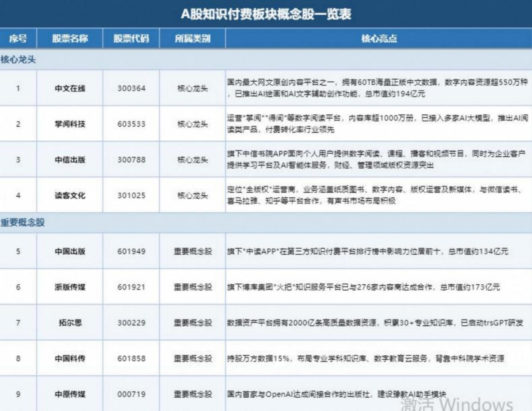Click the 核心亮点 description for 中信出版
Viewport: 532px width, 411px height.
coord(376,159)
